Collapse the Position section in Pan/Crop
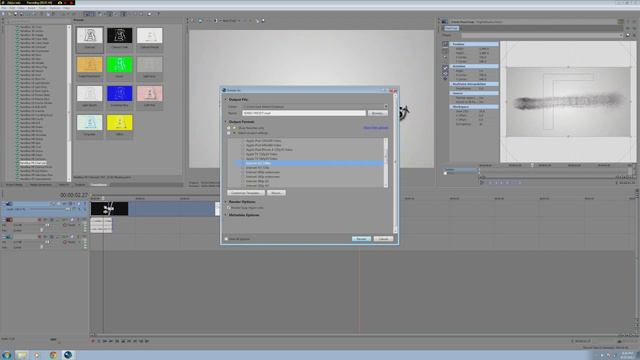The image size is (640, 360). pos(473,44)
